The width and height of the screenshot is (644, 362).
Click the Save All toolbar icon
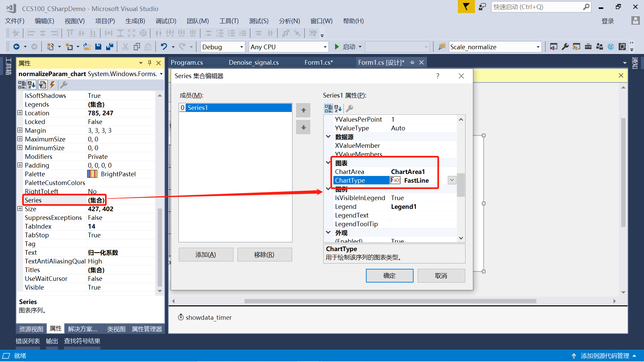110,47
